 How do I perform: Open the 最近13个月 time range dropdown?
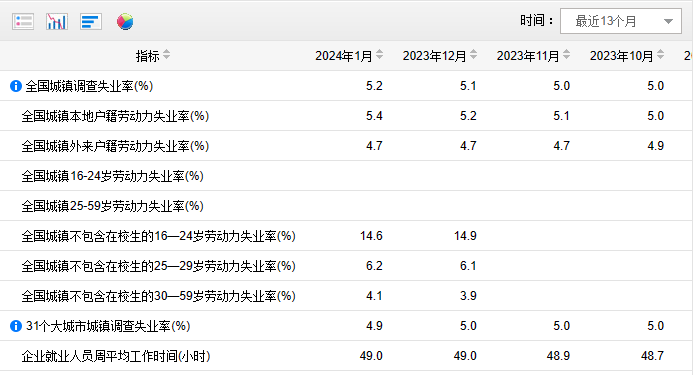621,21
